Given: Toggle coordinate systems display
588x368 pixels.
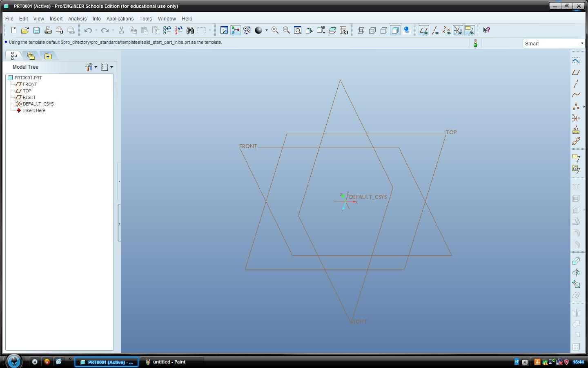Looking at the screenshot, I should click(458, 30).
